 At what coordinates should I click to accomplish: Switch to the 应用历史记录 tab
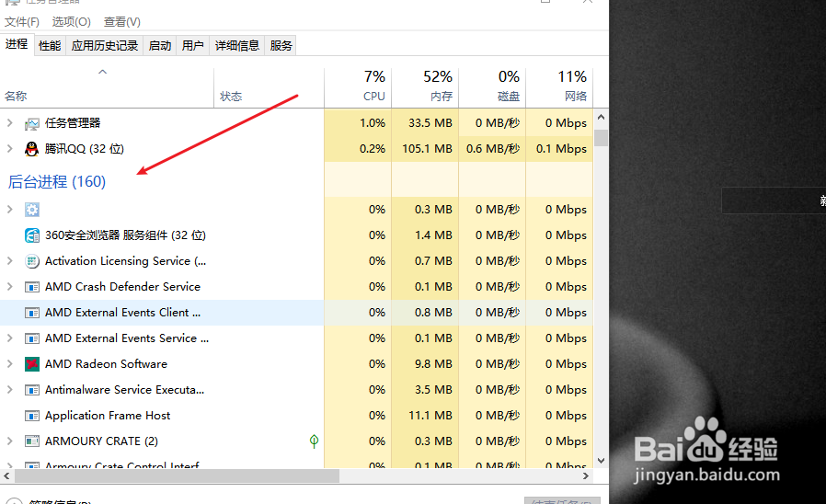(x=105, y=46)
